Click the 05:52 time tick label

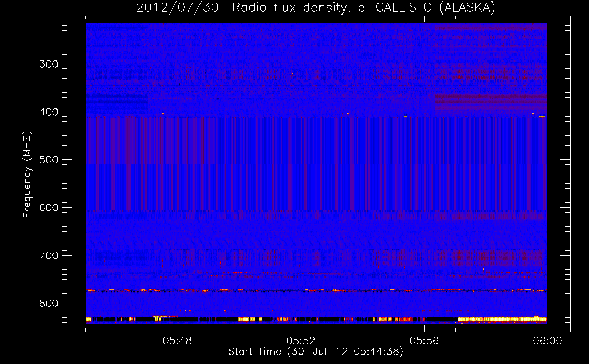pos(301,341)
